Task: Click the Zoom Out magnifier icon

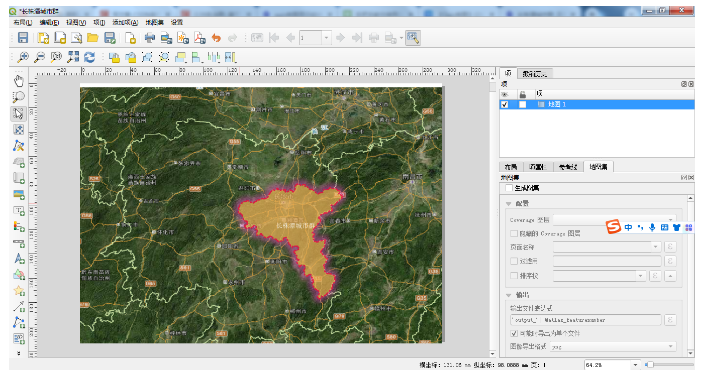Action: tap(39, 57)
